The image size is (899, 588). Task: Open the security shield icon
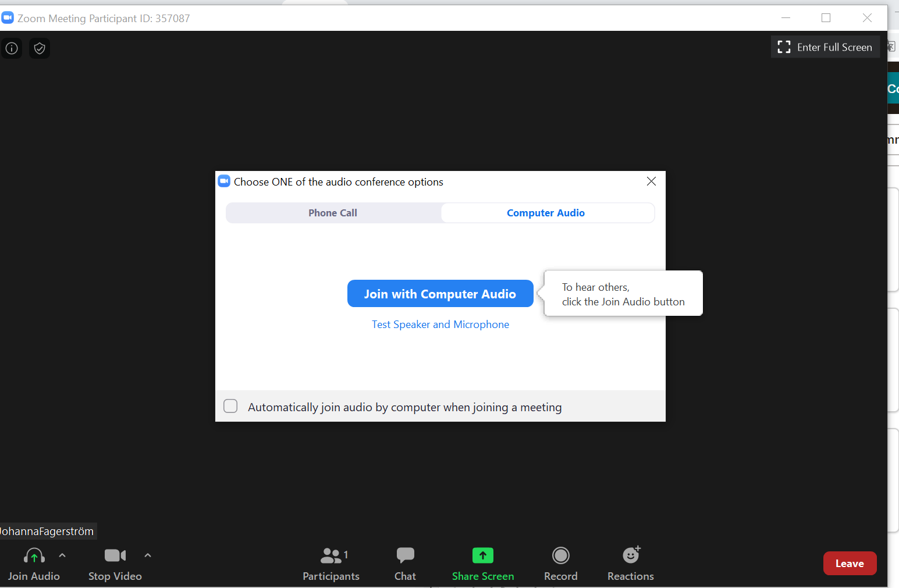click(x=40, y=48)
